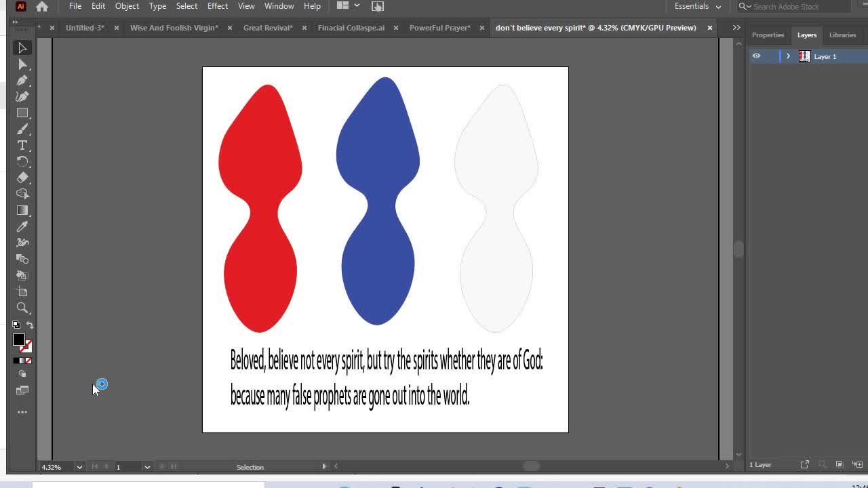Select the red shape on artboard

260,208
